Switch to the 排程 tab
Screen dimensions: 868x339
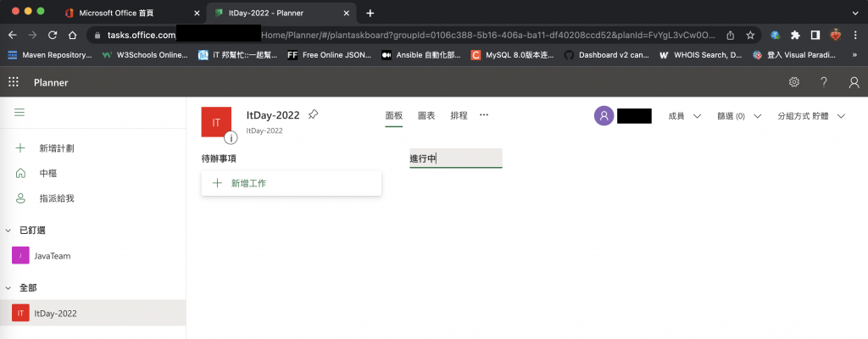click(x=459, y=116)
